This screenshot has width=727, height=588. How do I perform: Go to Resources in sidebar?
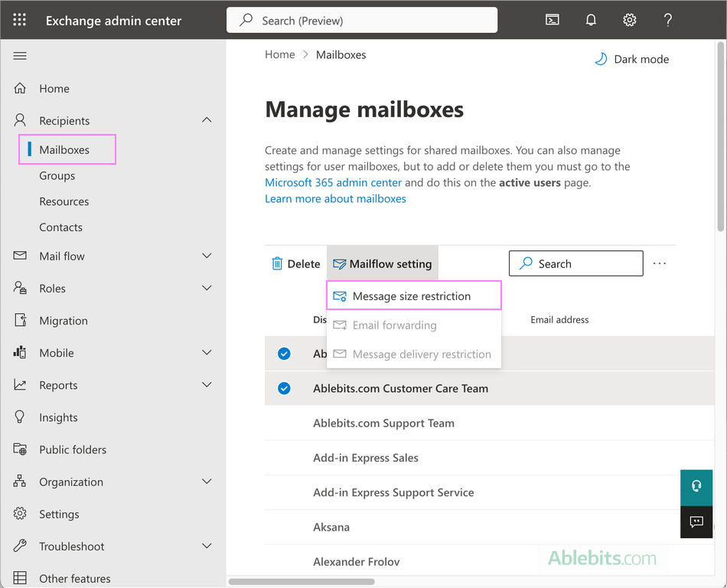[x=64, y=201]
